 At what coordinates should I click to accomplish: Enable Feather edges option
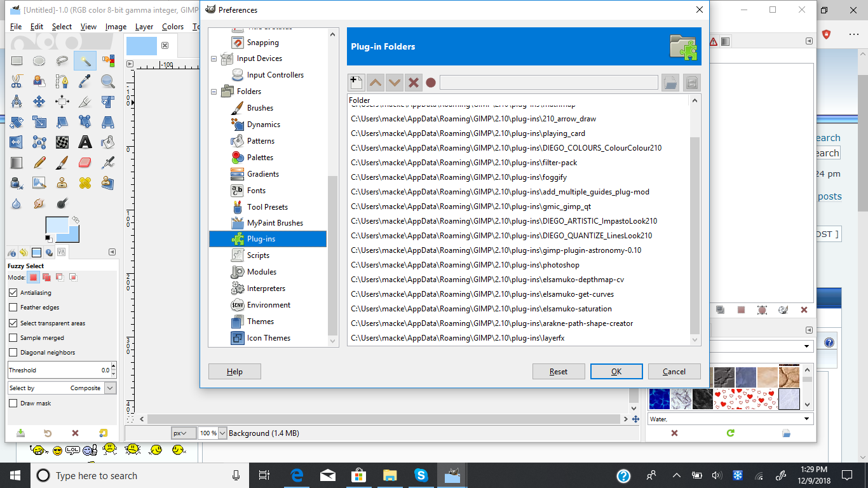tap(13, 308)
